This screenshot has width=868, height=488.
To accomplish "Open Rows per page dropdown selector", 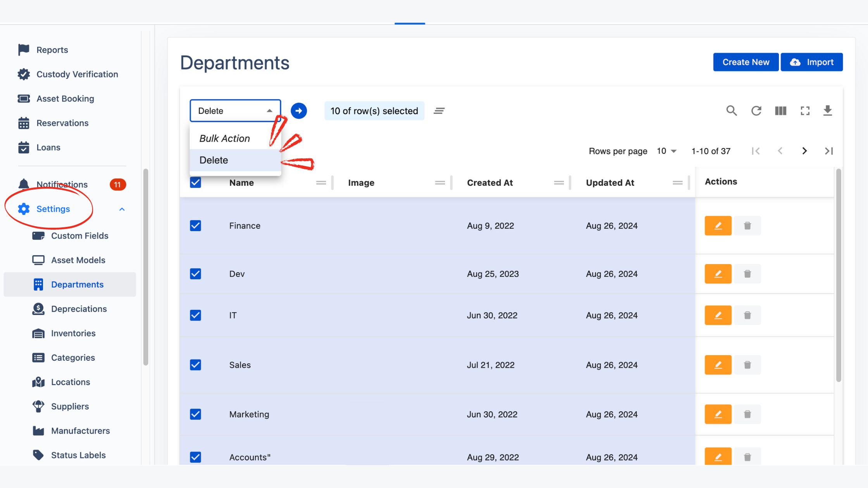I will (x=666, y=151).
